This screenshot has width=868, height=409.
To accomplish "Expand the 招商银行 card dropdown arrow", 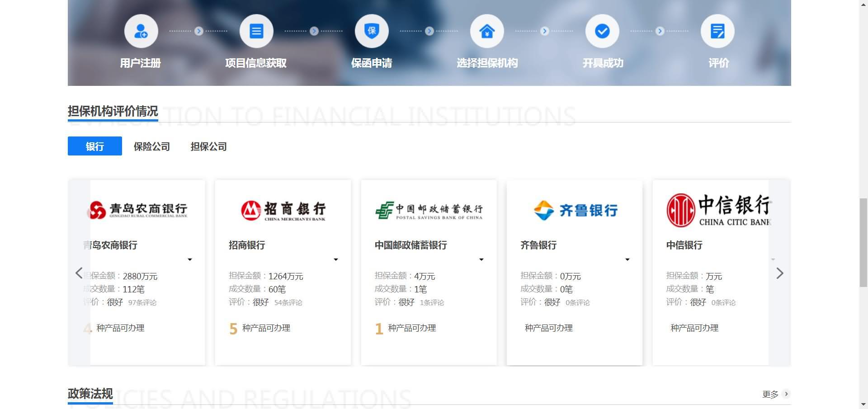I will click(336, 259).
